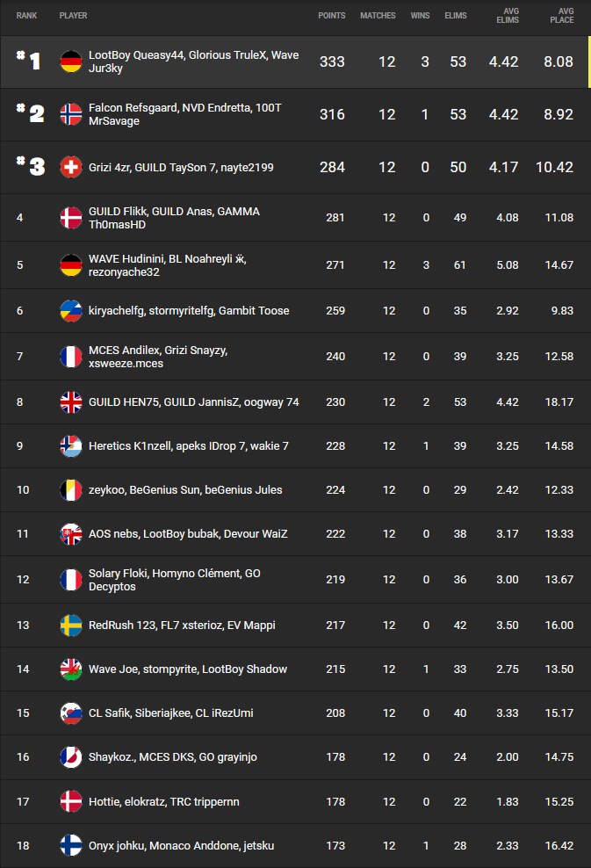The width and height of the screenshot is (591, 868).
Task: Click the German flag beside LootBoy Queasy44
Action: coord(70,62)
